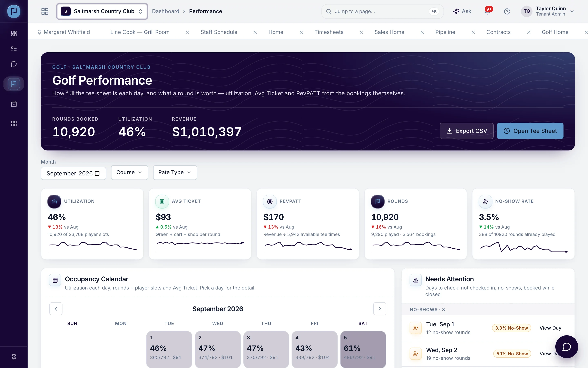Expand the Taylor Quinn user menu
Screen dimensions: 588x368
pos(548,11)
